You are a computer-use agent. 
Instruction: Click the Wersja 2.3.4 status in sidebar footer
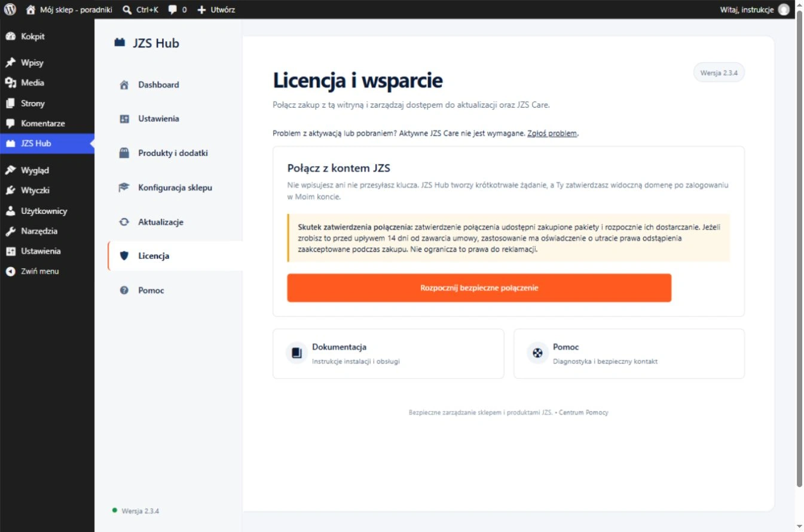click(x=136, y=511)
